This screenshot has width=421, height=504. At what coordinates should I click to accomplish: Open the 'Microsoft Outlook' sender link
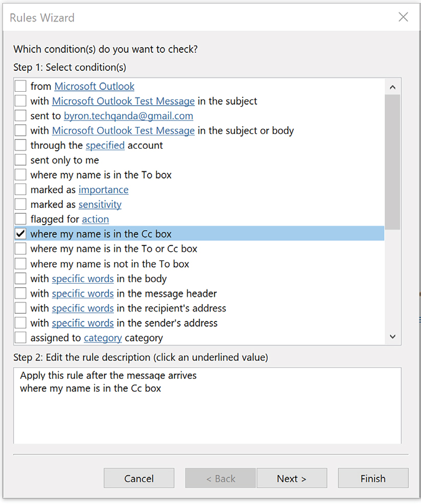tap(94, 86)
